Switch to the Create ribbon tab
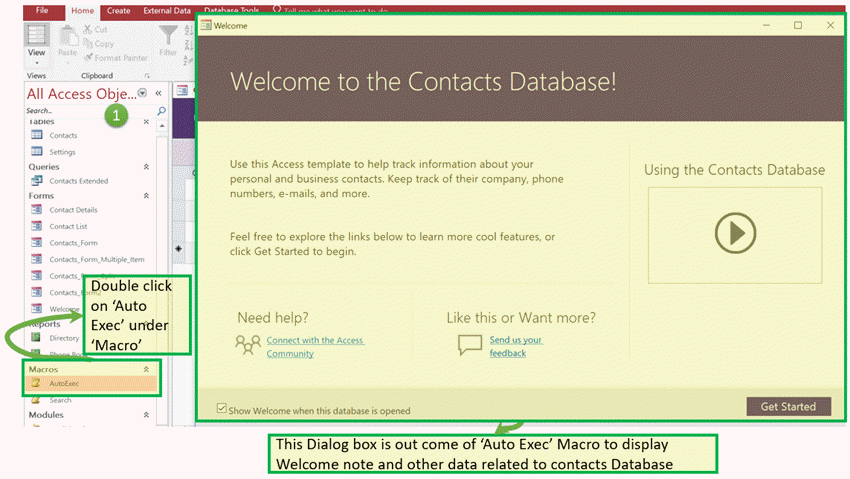The width and height of the screenshot is (850, 479). 118,11
